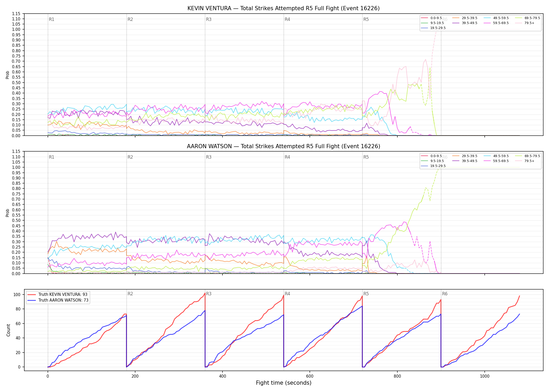549x392 pixels.
Task: Select the 19.5-29.5 legend entry in Ventura chart
Action: 433,28
